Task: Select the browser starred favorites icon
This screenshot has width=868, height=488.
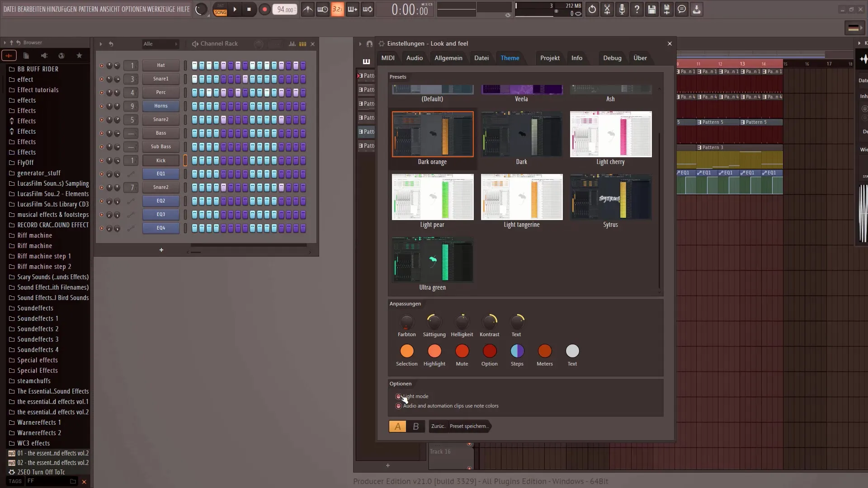Action: tap(79, 56)
